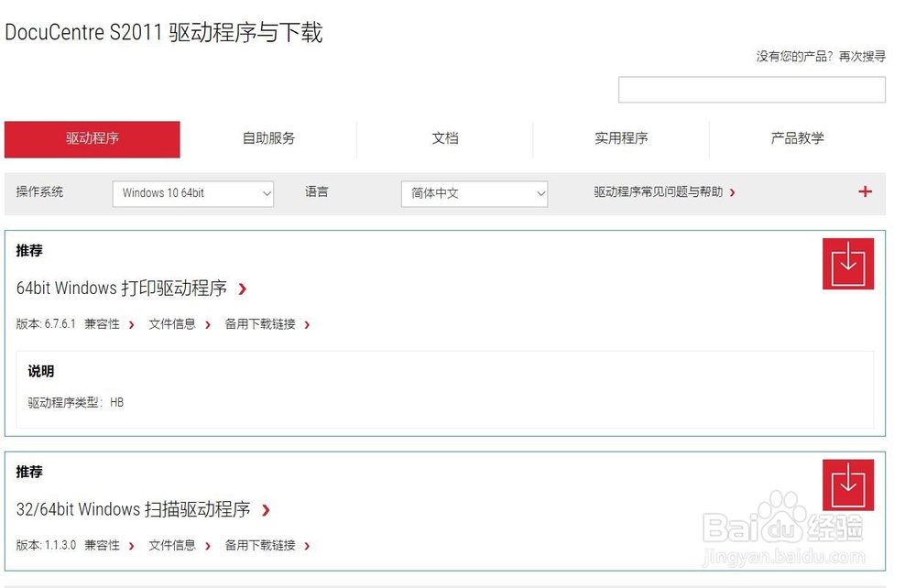916x588 pixels.
Task: Expand 兼容性 for print driver 6.7.6.1
Action: pos(109,324)
